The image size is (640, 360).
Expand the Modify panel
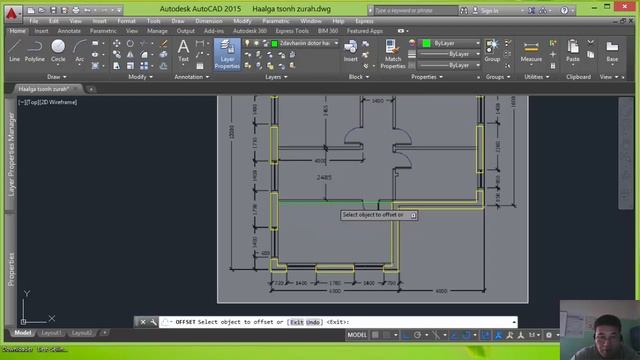tap(140, 77)
